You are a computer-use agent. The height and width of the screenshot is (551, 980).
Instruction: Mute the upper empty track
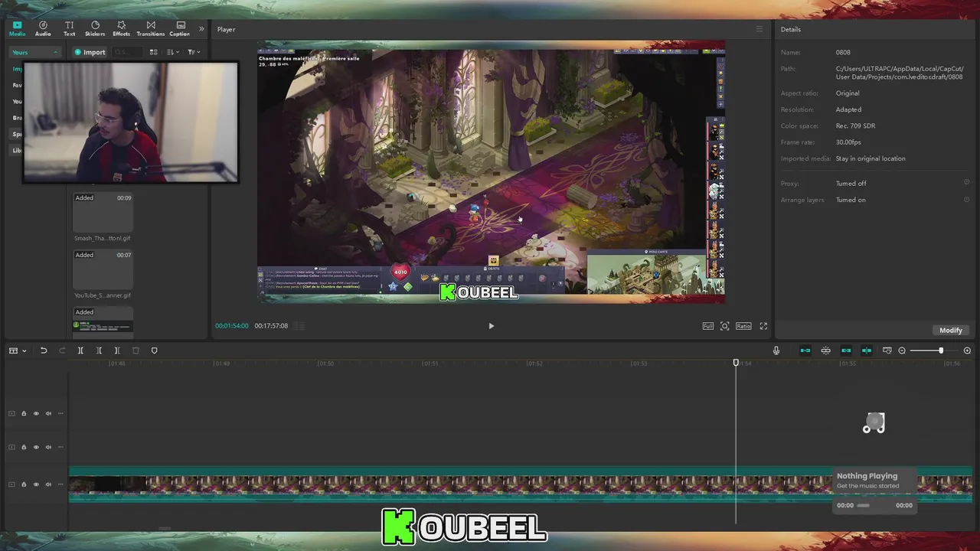point(48,413)
